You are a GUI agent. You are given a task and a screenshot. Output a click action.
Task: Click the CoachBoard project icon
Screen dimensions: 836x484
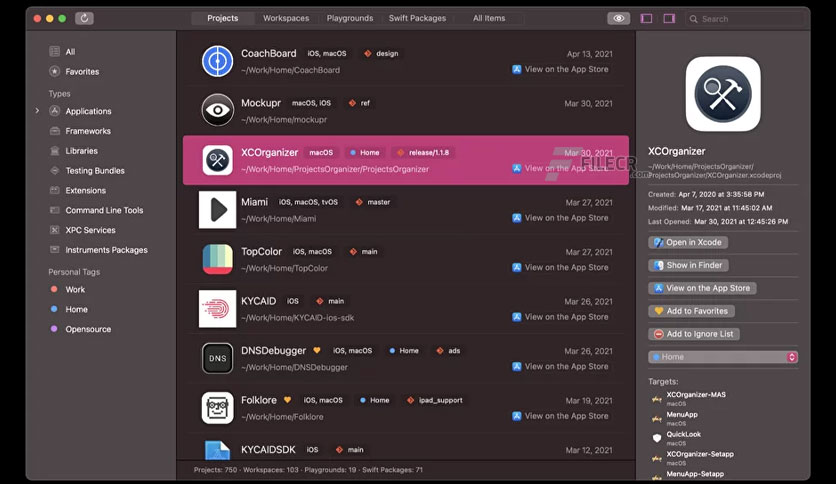(x=218, y=61)
